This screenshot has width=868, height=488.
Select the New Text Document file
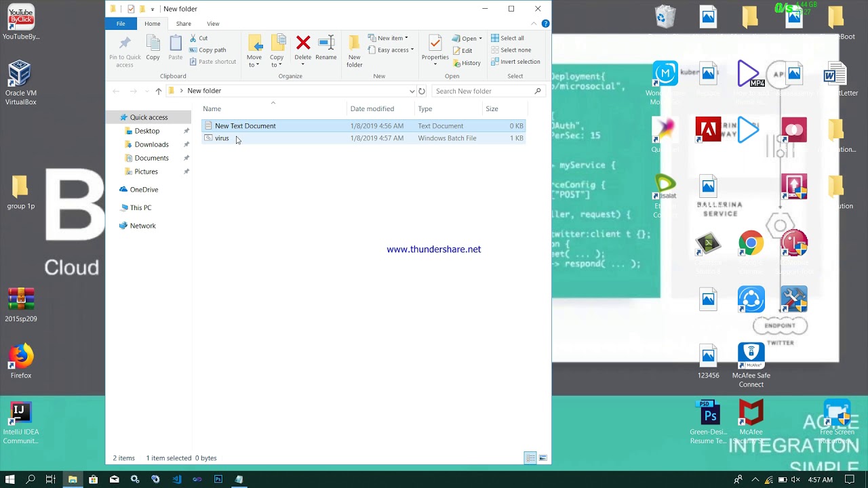363,126
